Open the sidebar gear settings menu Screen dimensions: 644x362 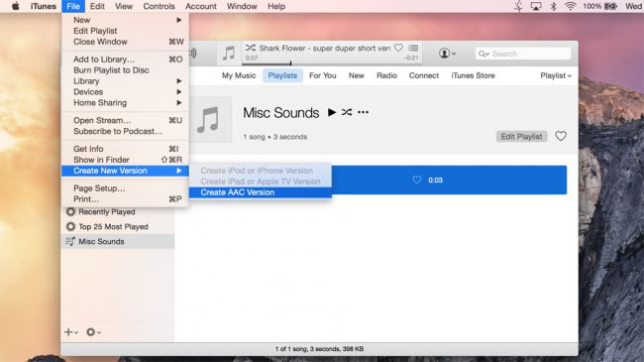pyautogui.click(x=93, y=332)
